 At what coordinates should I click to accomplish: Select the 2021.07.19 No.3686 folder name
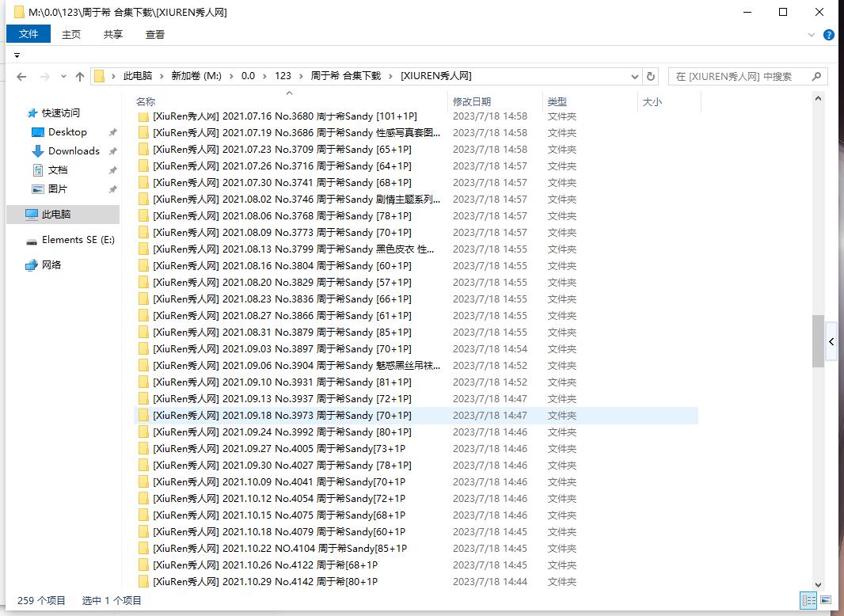(297, 132)
